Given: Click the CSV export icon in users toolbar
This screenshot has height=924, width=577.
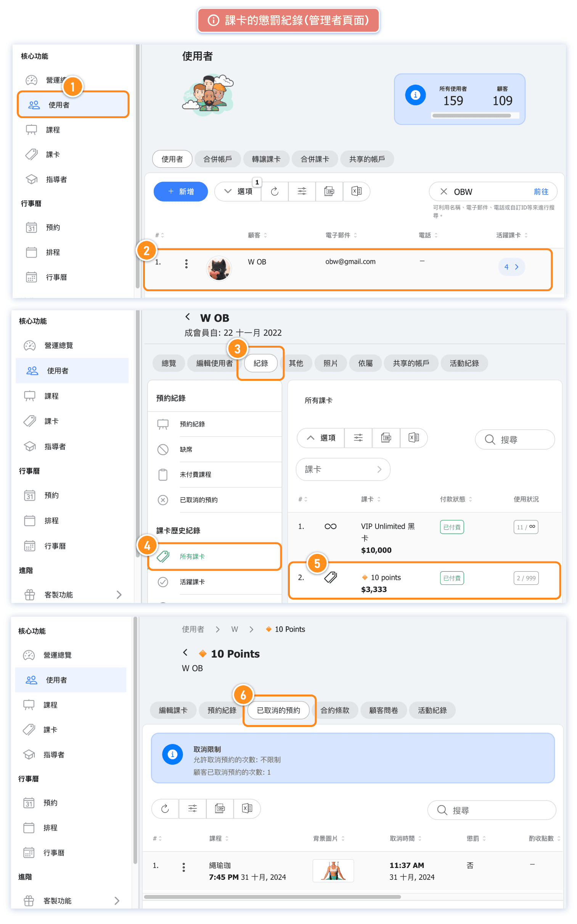Looking at the screenshot, I should coord(329,191).
